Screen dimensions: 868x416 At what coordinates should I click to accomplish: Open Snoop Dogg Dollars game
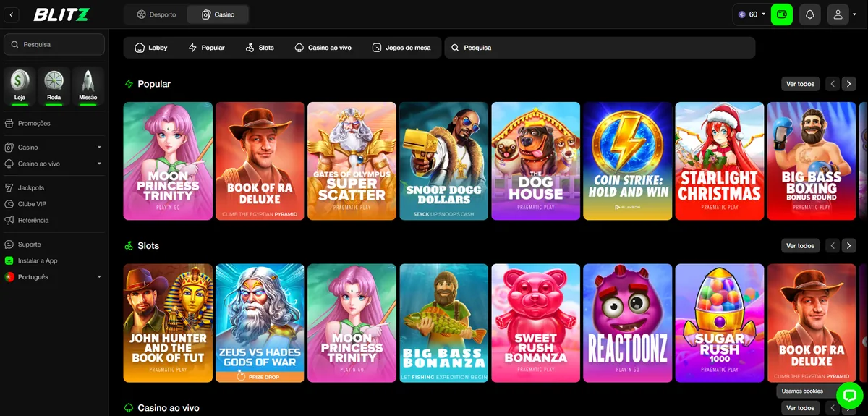coord(443,161)
